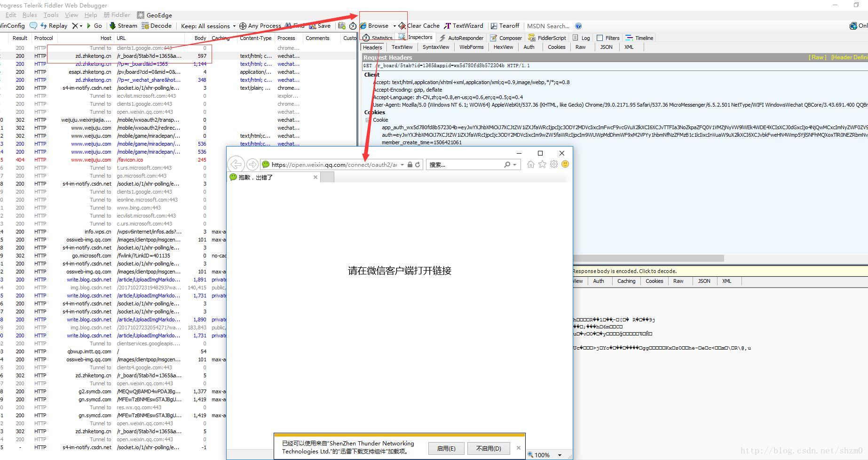Click the address bar lock security icon
Screen dimensions: 868x460
click(410, 164)
